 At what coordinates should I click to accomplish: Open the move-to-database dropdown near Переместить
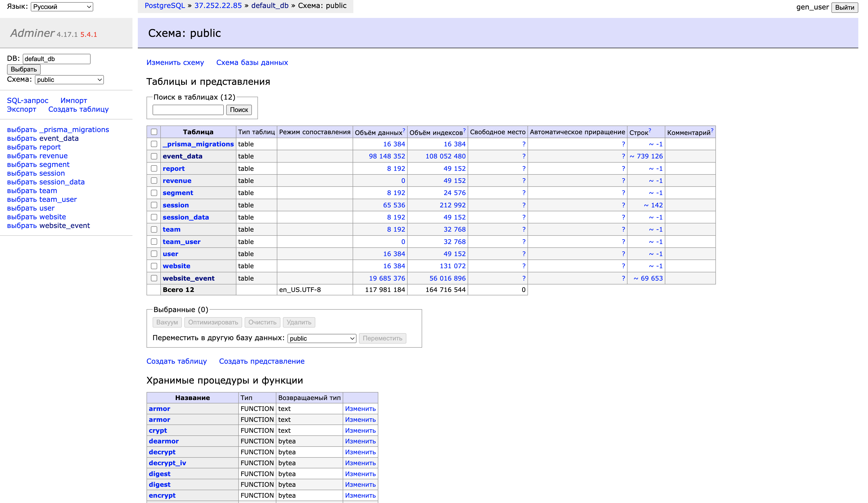coord(321,338)
